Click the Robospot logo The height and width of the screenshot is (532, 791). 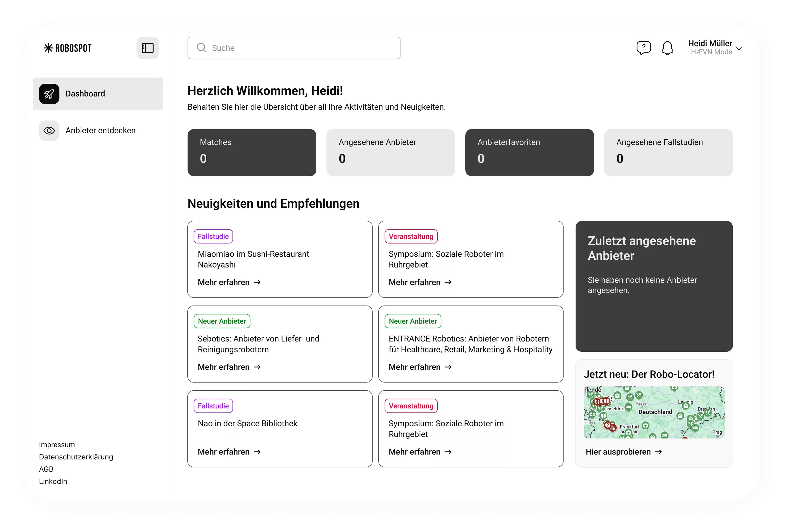[x=68, y=48]
